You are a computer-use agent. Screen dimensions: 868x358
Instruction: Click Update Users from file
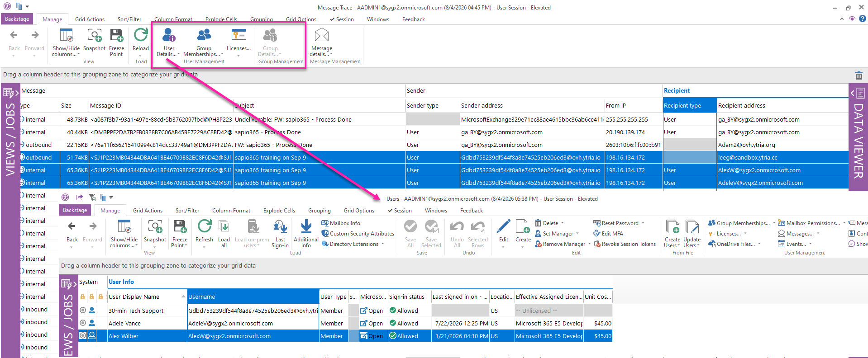[x=692, y=234]
